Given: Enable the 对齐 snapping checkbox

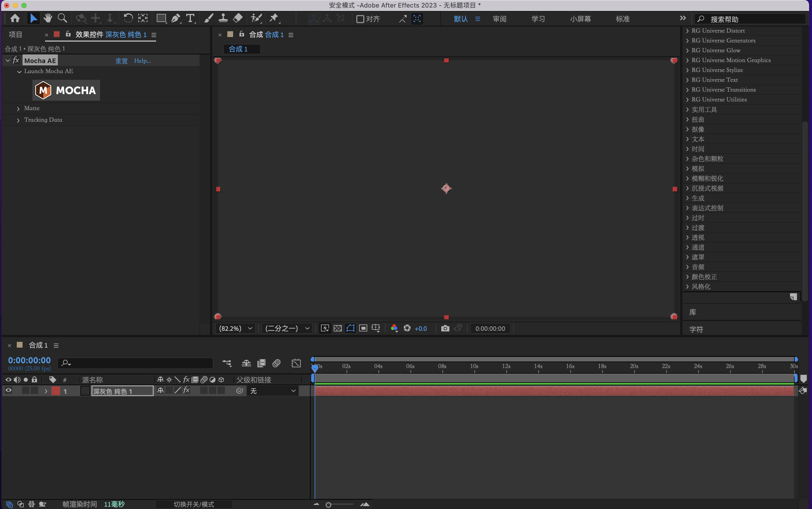Looking at the screenshot, I should coord(360,19).
